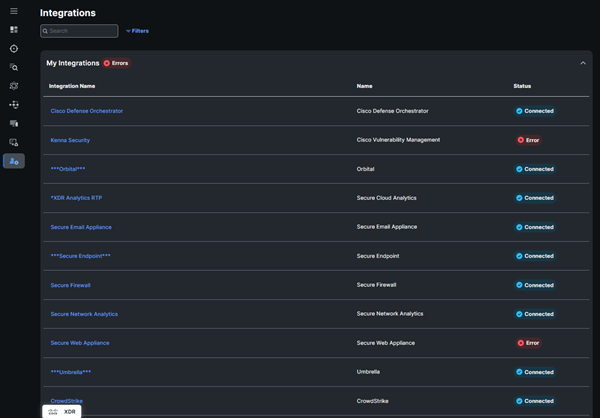Click the My Integrations section heading

(73, 63)
